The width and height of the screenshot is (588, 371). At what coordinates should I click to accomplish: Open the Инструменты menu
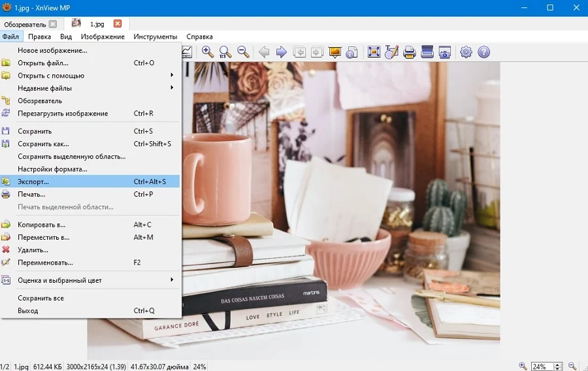coord(155,37)
